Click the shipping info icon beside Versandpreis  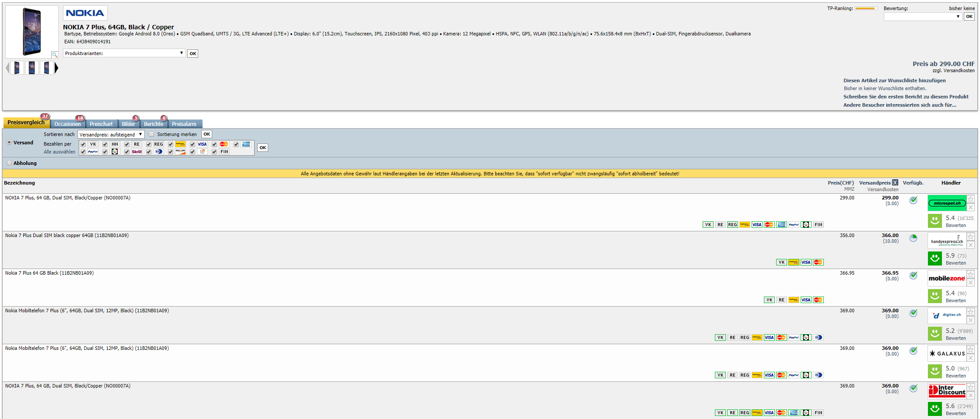895,182
